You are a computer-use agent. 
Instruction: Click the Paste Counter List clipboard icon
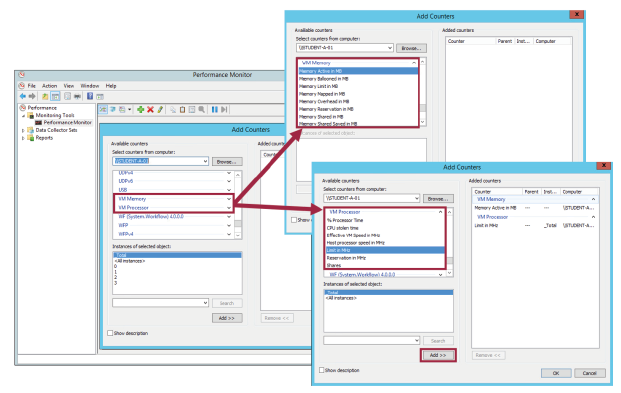click(183, 110)
